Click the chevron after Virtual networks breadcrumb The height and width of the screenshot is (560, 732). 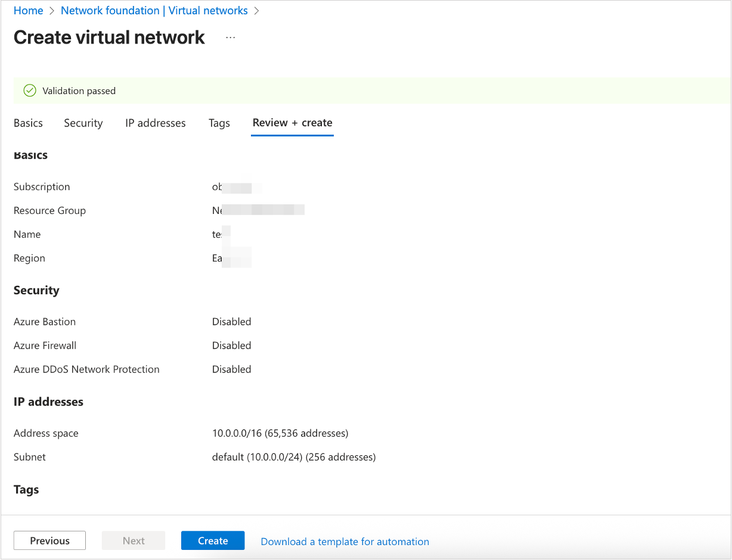257,11
